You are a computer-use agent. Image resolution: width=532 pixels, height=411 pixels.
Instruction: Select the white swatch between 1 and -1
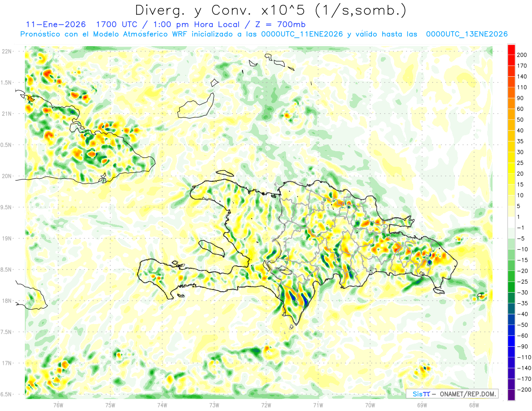(x=511, y=223)
